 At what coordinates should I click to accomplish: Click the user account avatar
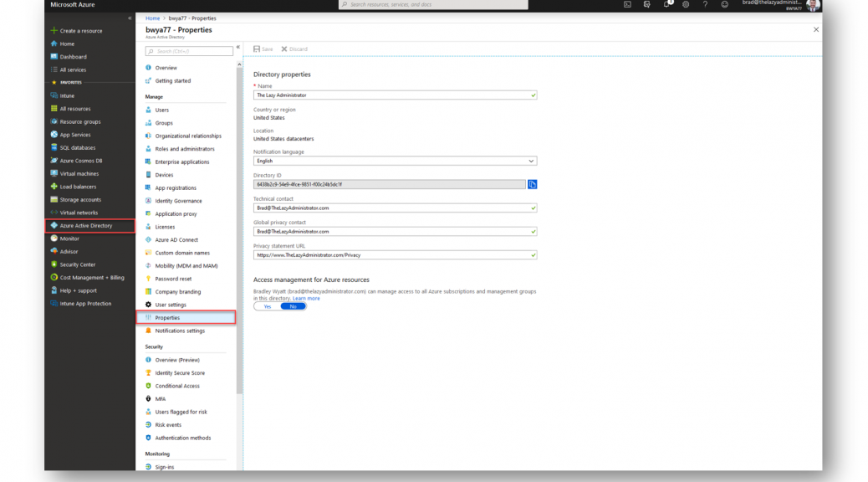(813, 5)
